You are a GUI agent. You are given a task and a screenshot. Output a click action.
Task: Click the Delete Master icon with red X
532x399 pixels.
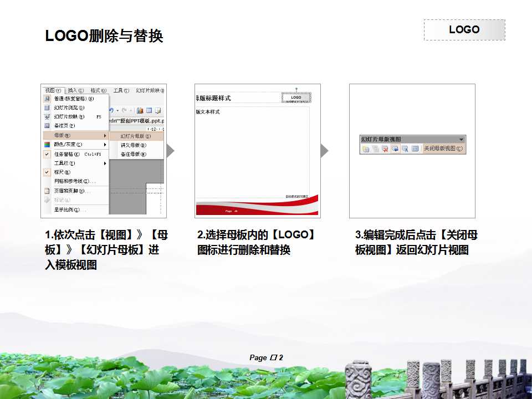(x=384, y=149)
